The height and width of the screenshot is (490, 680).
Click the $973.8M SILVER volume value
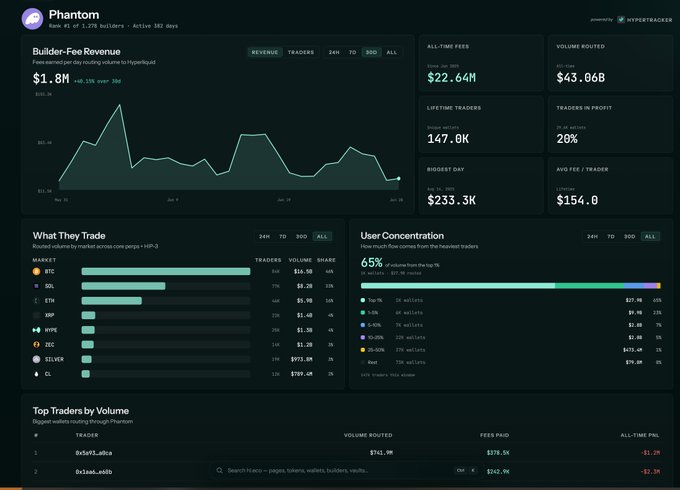tap(301, 359)
